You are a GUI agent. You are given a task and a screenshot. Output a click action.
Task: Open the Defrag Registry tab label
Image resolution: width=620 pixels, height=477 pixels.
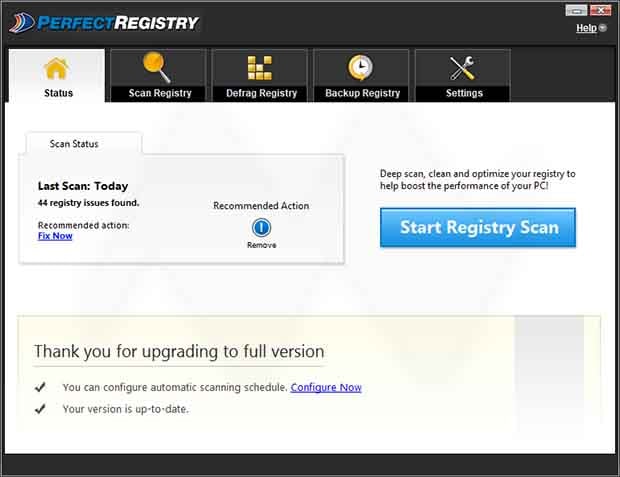261,93
